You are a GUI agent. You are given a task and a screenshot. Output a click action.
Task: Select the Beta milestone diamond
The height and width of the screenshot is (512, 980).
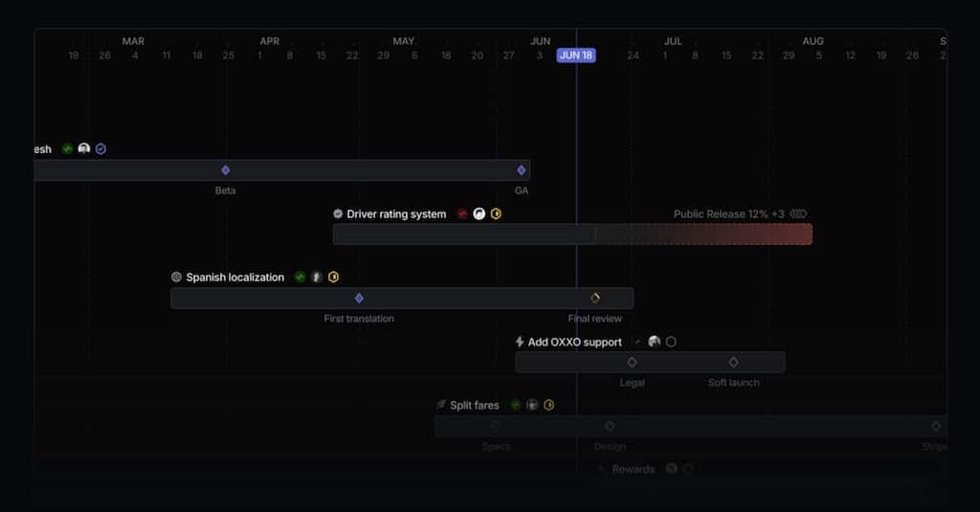pos(226,170)
